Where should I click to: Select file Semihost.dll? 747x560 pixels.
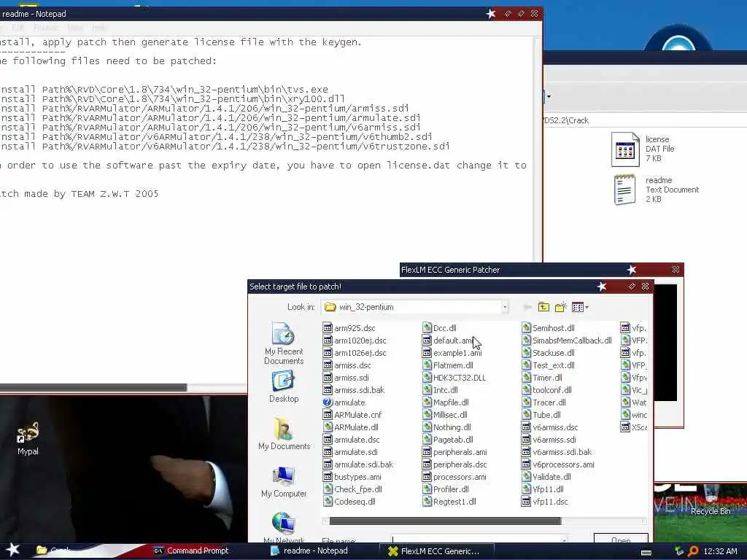pos(549,328)
